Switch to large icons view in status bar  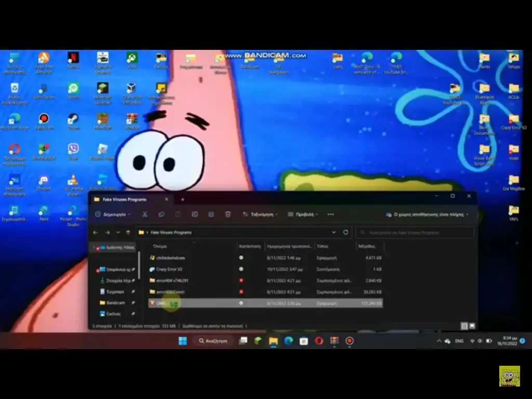(472, 326)
